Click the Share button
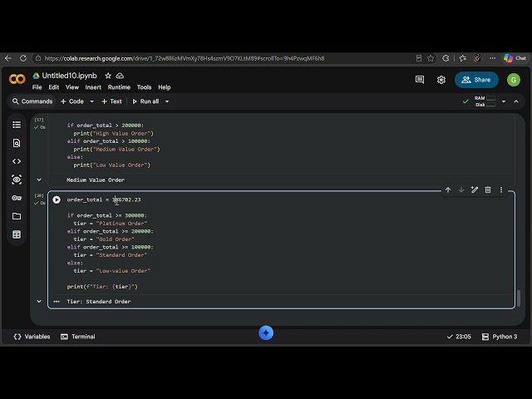The image size is (532, 399). click(x=476, y=80)
